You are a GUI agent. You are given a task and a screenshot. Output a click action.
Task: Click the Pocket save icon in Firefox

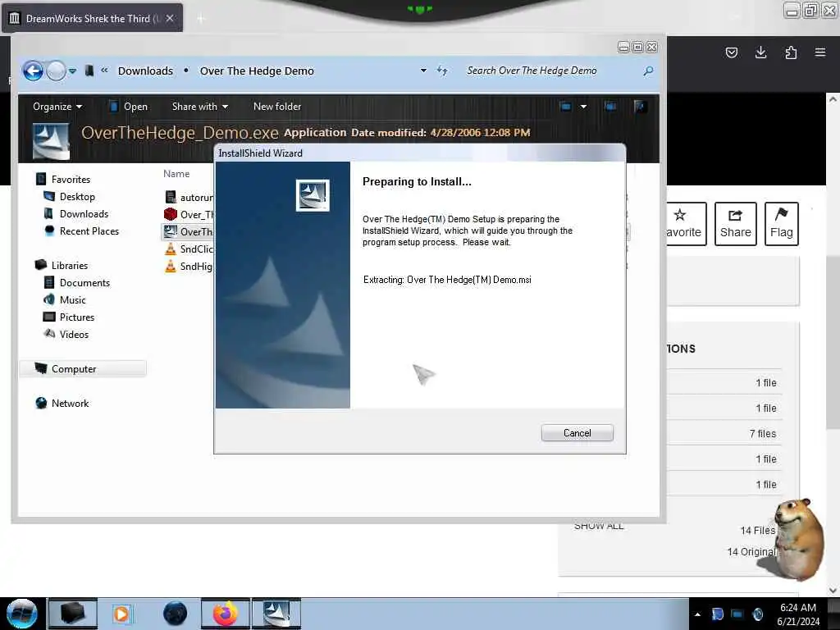pyautogui.click(x=731, y=52)
